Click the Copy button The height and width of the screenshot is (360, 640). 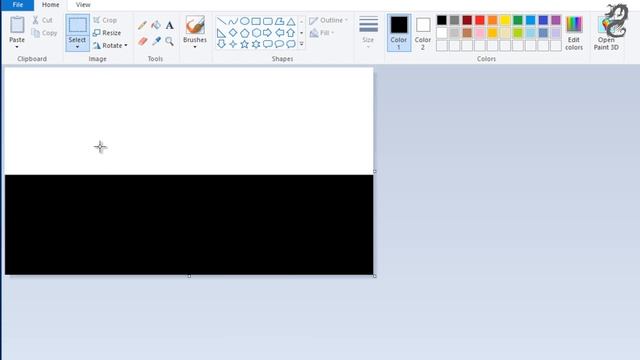click(44, 33)
